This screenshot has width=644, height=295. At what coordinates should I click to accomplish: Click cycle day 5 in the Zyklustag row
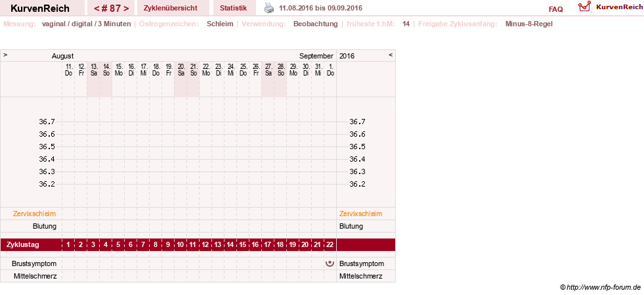[x=118, y=245]
